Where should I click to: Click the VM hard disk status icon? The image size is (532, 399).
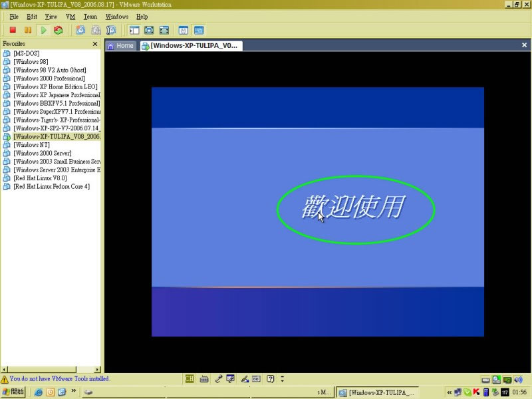pos(485,380)
